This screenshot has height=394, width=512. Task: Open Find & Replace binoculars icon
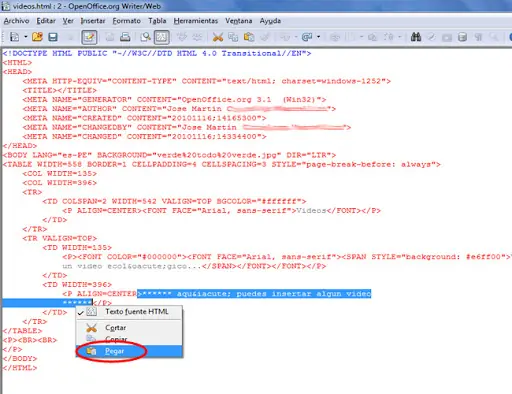pos(416,37)
